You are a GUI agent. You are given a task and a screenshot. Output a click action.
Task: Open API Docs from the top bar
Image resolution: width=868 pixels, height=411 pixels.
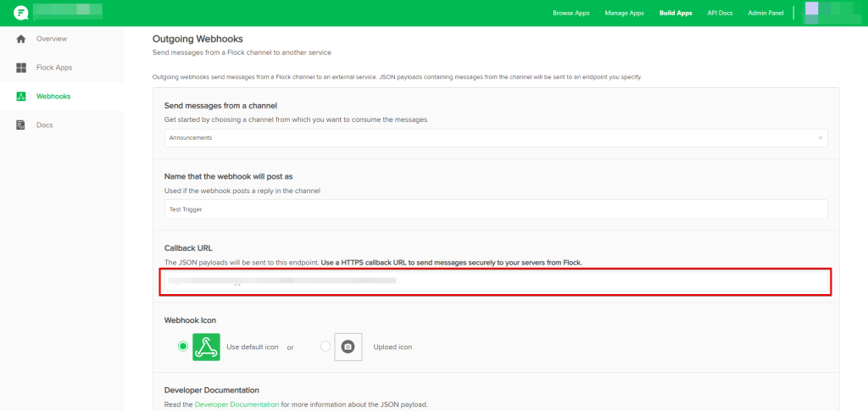[720, 14]
